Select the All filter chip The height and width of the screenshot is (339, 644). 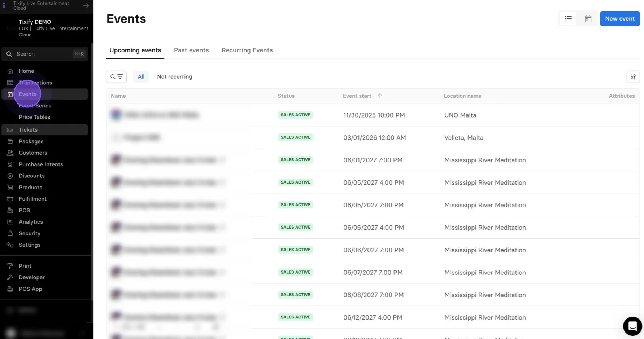[x=141, y=76]
